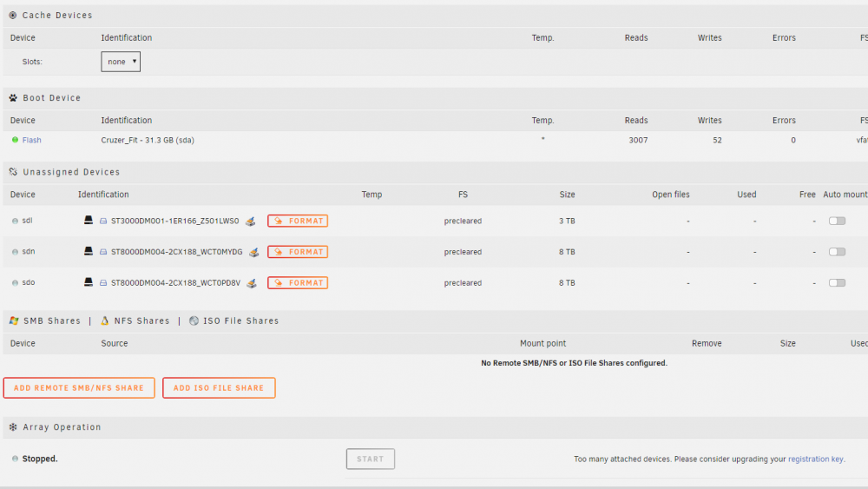Click the preclear broom icon for WCT0PD8V

click(x=252, y=283)
